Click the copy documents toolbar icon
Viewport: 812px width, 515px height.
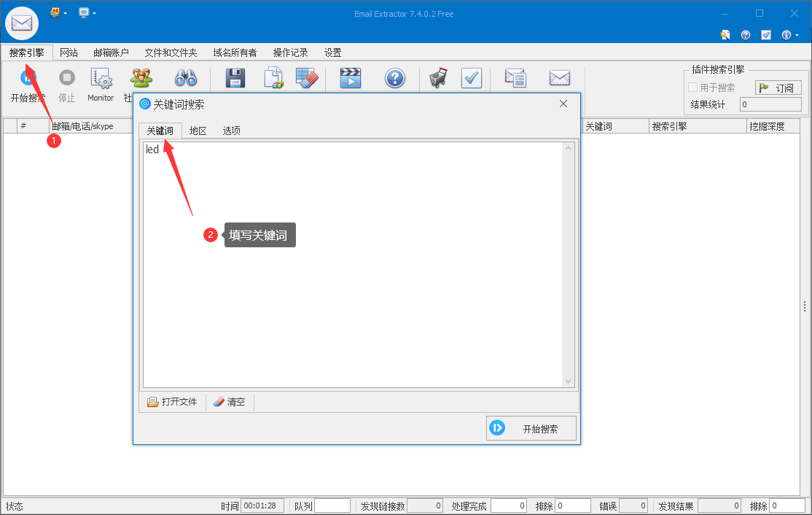[273, 78]
